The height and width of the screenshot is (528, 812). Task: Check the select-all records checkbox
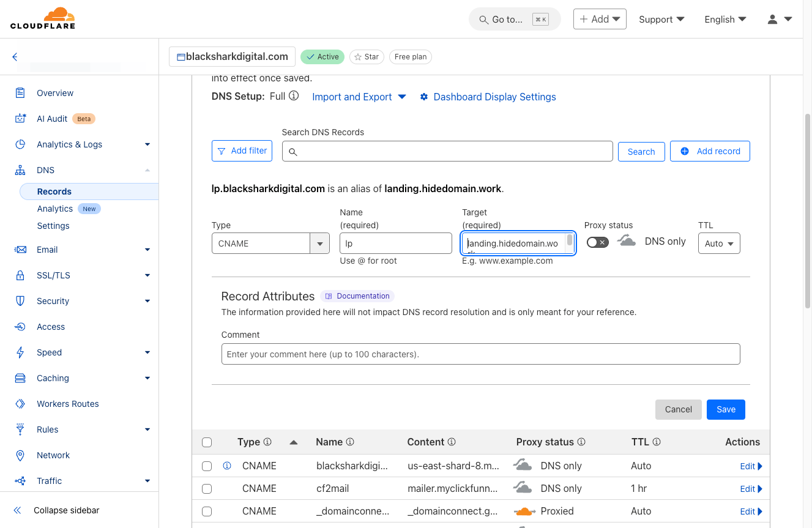coord(207,442)
